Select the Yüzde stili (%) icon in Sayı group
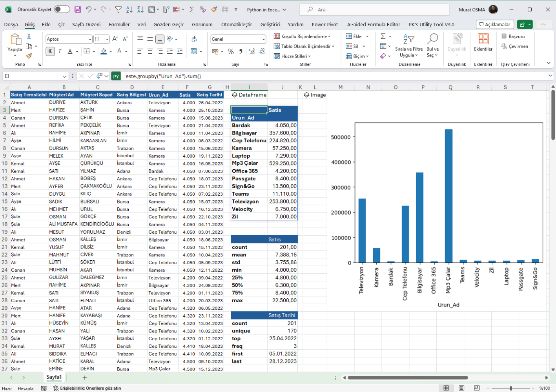This screenshot has width=556, height=392. click(230, 51)
